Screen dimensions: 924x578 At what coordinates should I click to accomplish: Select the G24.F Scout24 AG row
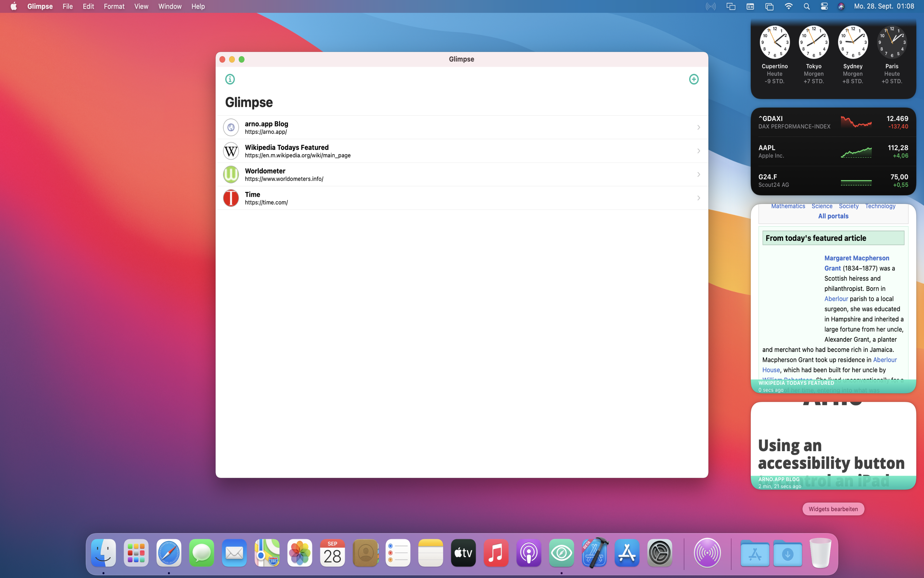tap(833, 180)
